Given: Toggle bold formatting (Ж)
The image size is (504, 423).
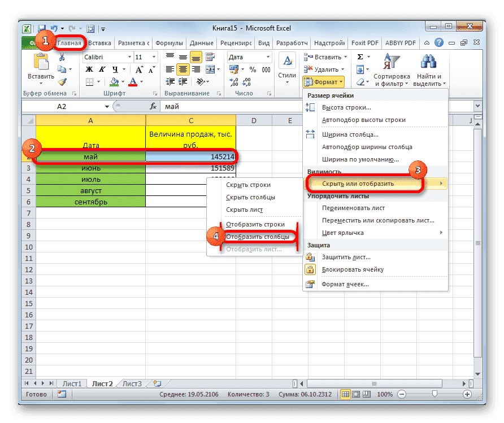Looking at the screenshot, I should pyautogui.click(x=89, y=68).
